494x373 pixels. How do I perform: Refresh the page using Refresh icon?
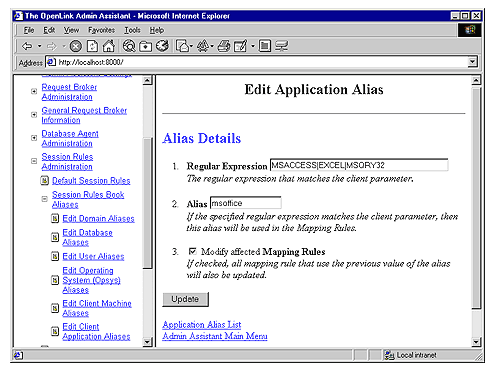click(x=92, y=46)
